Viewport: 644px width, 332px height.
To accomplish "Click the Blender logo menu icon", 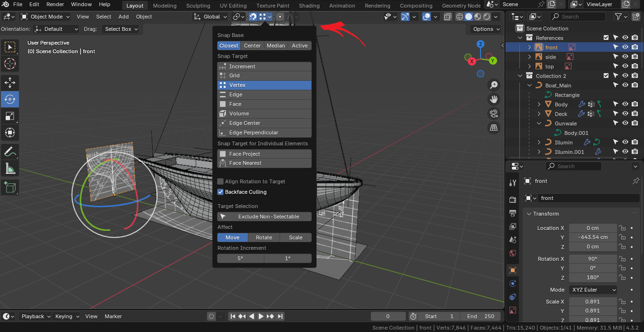I will (5, 4).
